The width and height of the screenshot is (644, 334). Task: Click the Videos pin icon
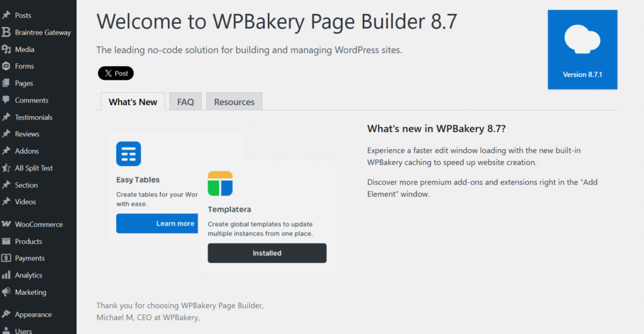coord(6,202)
